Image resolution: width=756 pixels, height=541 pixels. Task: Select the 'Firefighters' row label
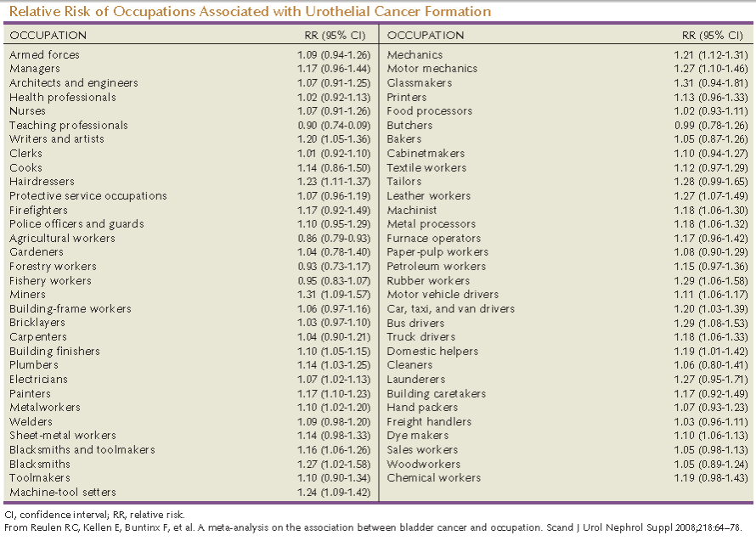pyautogui.click(x=38, y=211)
